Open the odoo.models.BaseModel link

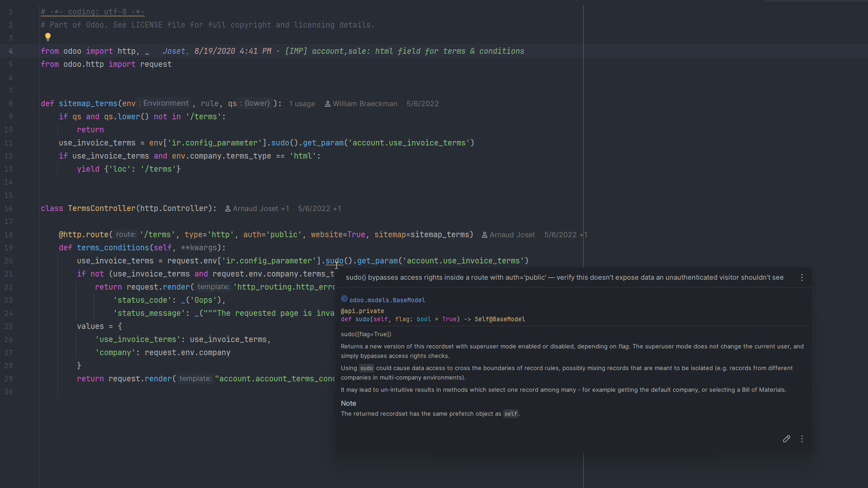pyautogui.click(x=387, y=300)
